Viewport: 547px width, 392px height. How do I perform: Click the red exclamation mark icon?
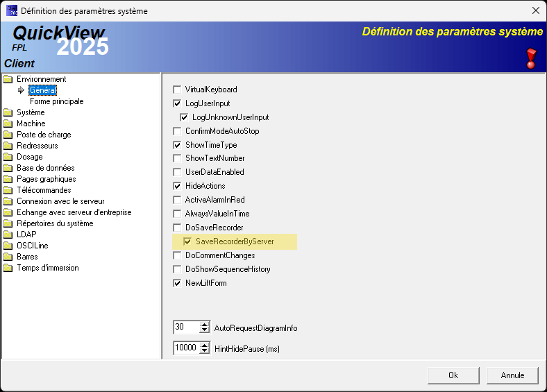531,58
